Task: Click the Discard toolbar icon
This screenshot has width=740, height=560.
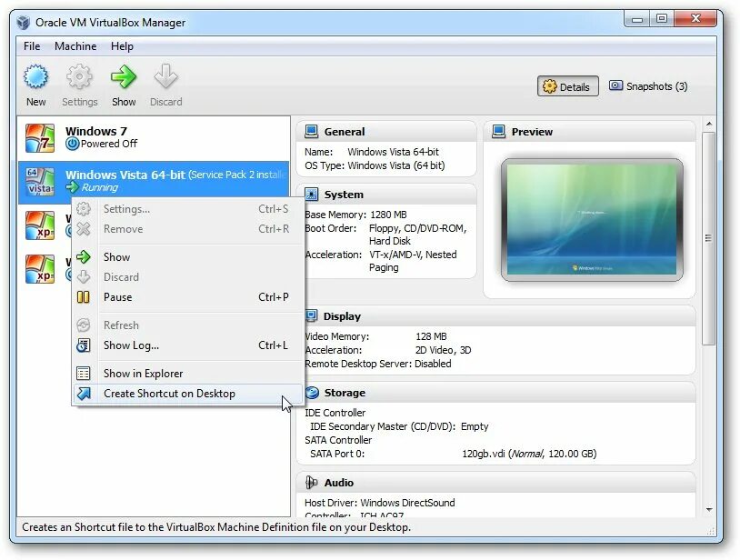Action: click(165, 77)
